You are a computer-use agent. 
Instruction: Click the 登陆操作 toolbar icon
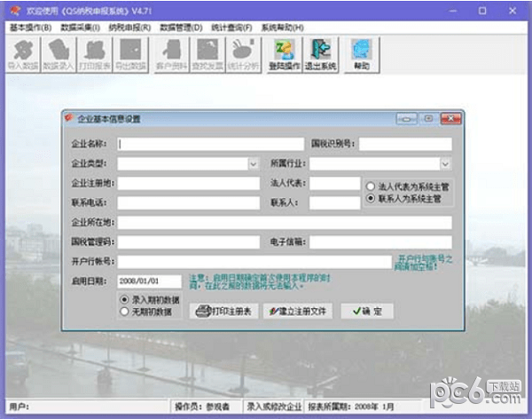point(284,55)
